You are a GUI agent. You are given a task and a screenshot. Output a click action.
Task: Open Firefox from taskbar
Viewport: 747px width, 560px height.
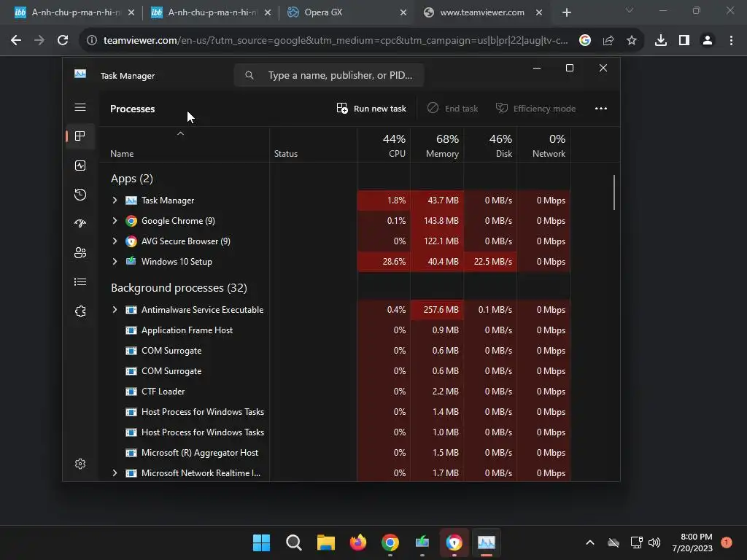[357, 542]
